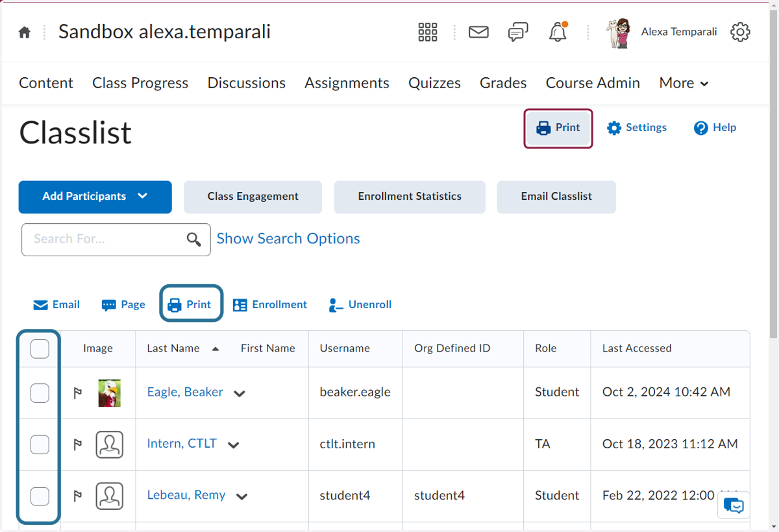
Task: Open the admin tools gear icon
Action: (x=740, y=32)
